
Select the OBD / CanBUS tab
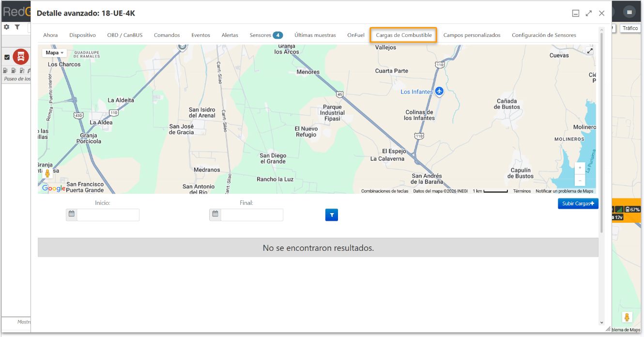pos(125,35)
